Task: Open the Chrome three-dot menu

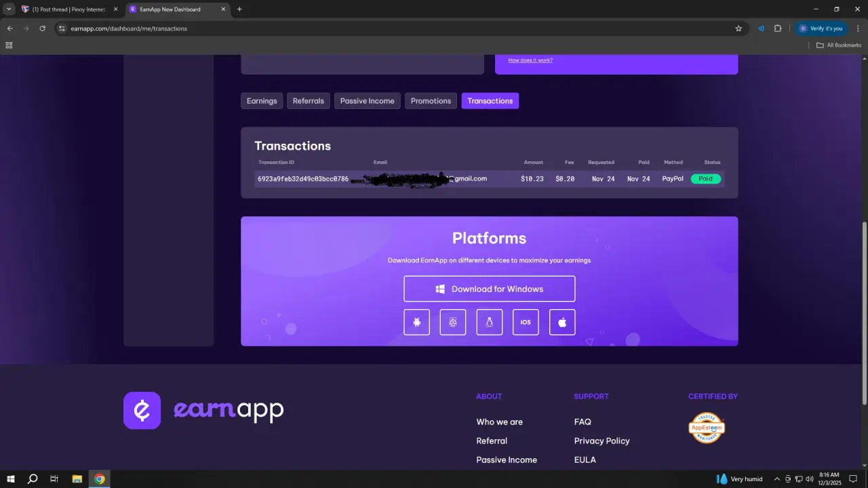Action: coord(858,28)
